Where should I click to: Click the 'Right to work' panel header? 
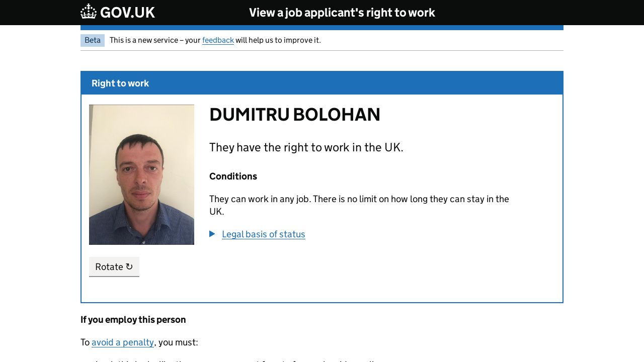pyautogui.click(x=120, y=83)
